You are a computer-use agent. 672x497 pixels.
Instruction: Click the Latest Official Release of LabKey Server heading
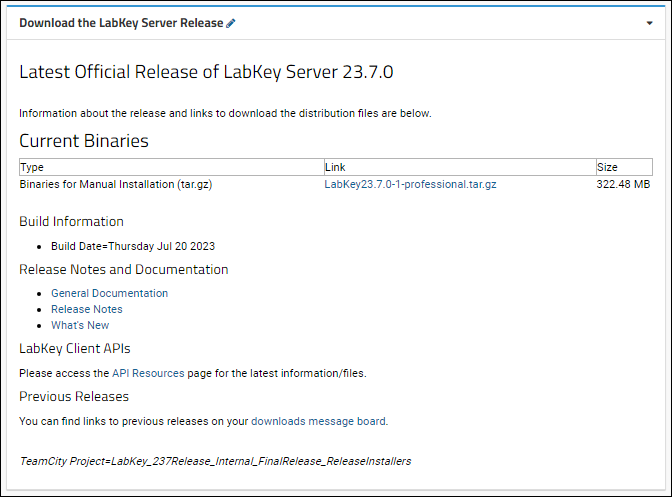pos(206,72)
